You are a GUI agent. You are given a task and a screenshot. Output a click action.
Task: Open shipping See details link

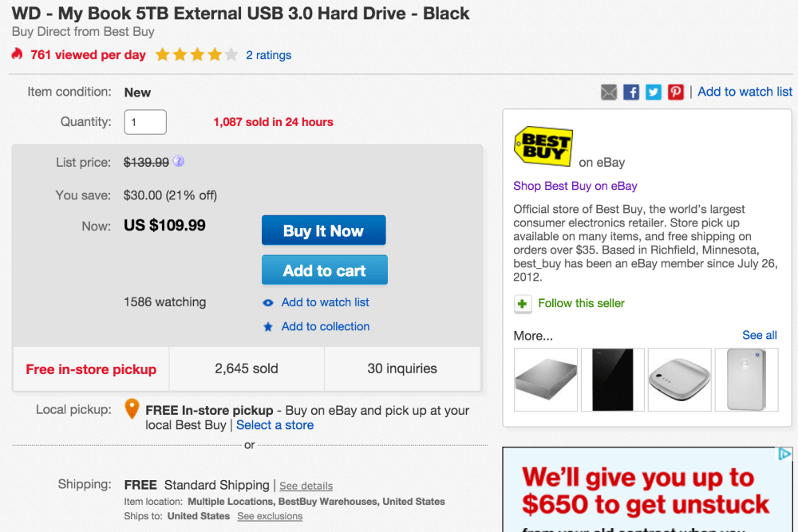[306, 486]
